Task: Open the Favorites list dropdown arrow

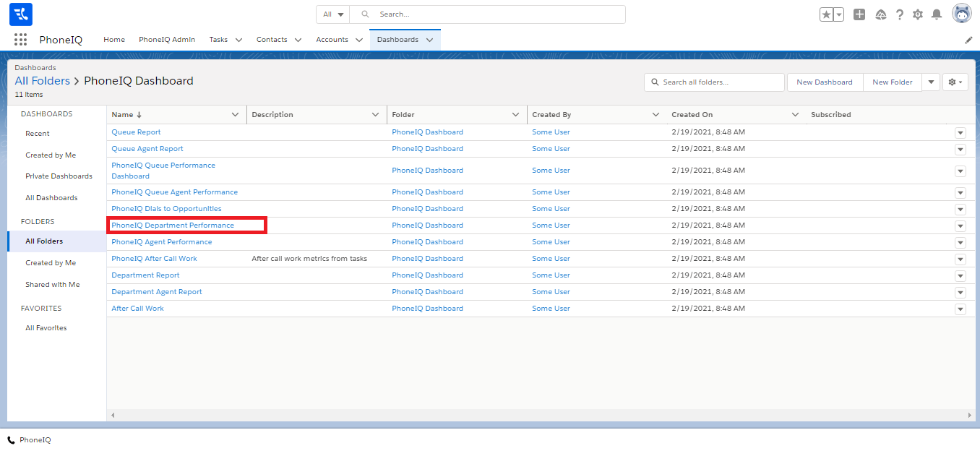Action: [839, 14]
